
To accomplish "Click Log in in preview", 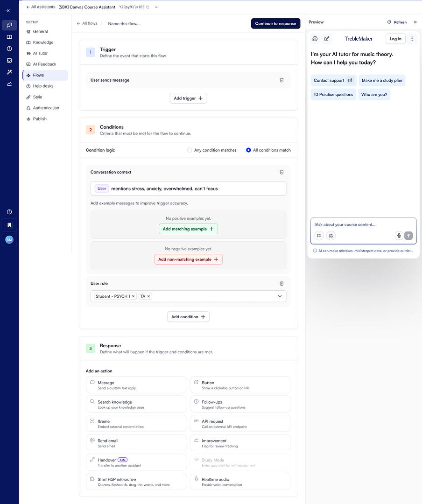I will pyautogui.click(x=395, y=39).
